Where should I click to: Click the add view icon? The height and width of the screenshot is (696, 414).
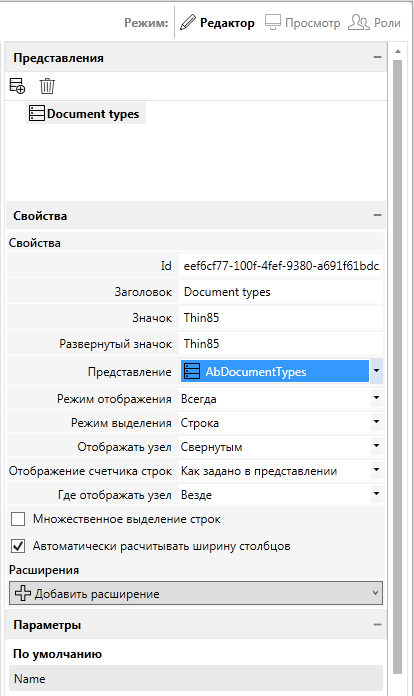pos(17,86)
